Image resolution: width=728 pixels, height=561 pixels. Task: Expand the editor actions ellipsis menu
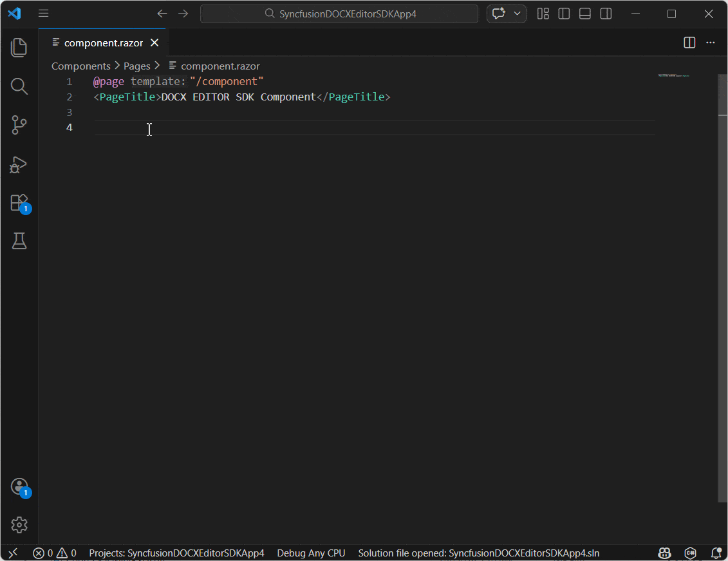click(x=711, y=43)
